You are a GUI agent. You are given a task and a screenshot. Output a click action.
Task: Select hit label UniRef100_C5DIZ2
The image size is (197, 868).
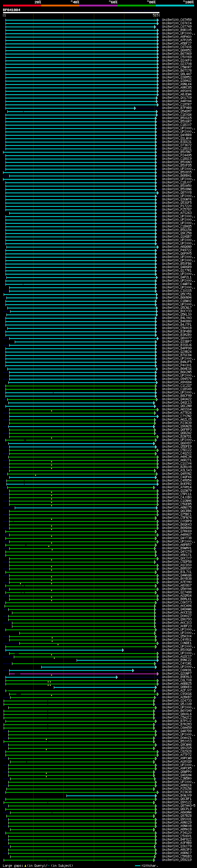point(177,450)
